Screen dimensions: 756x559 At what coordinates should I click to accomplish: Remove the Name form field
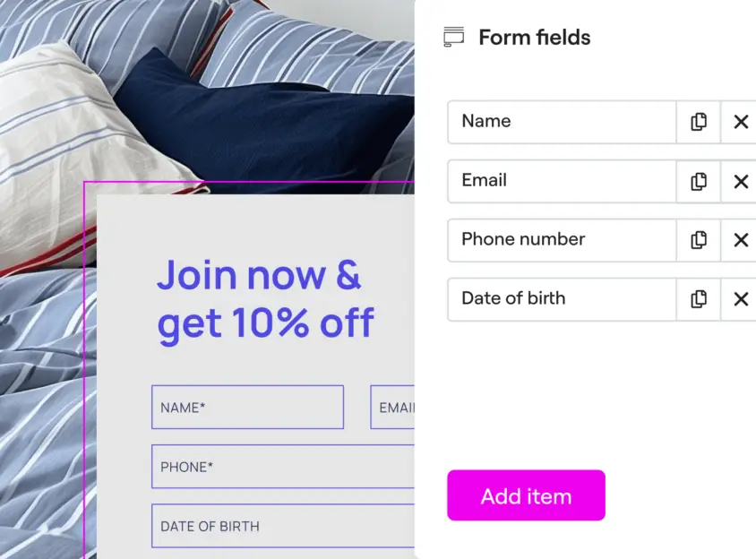[741, 122]
